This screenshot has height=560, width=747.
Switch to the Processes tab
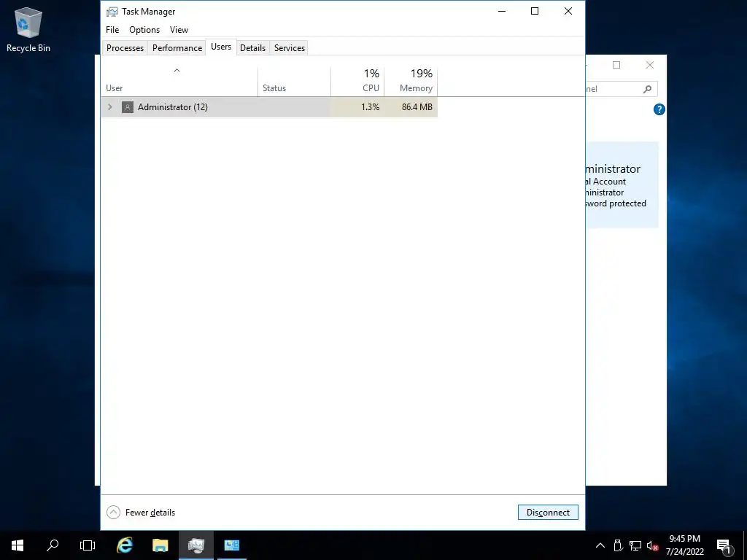click(125, 47)
